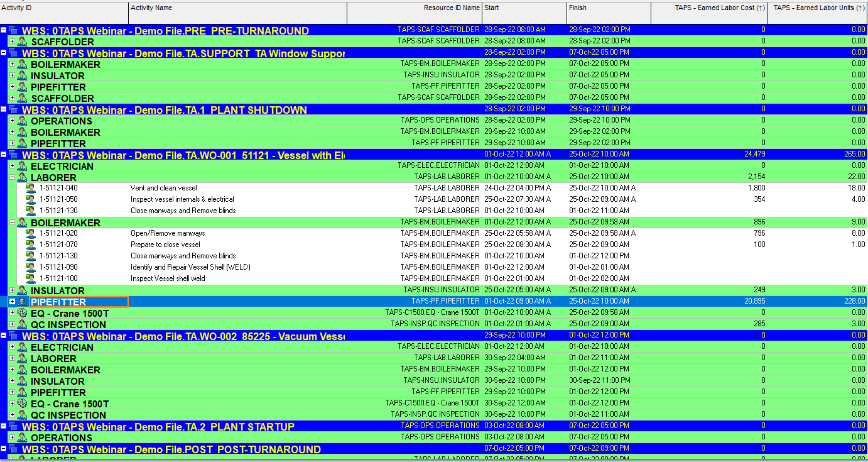Click the crane equipment icon under WO-002
Image resolution: width=868 pixels, height=462 pixels.
click(x=22, y=404)
